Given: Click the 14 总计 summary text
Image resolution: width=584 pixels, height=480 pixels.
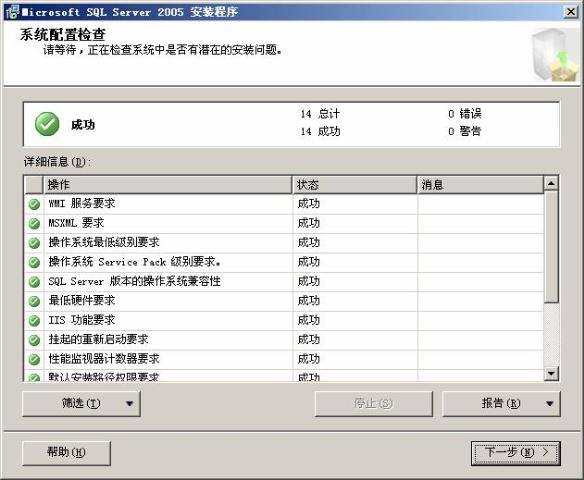Looking at the screenshot, I should coord(320,114).
